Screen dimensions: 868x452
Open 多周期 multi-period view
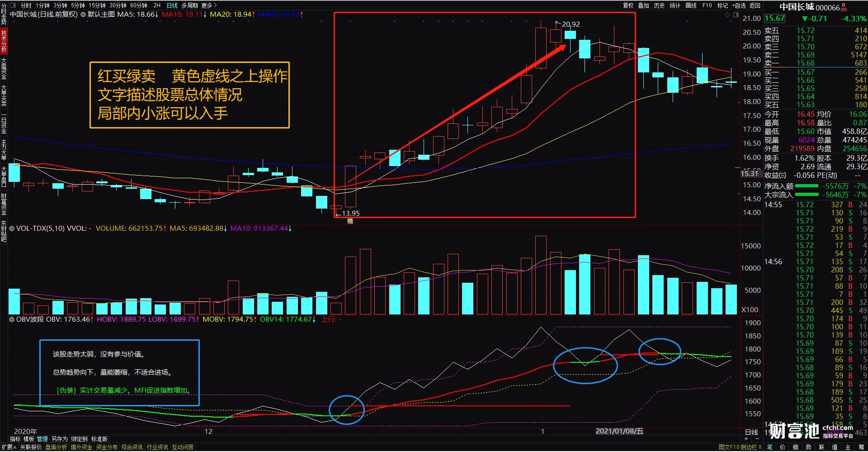(x=190, y=5)
